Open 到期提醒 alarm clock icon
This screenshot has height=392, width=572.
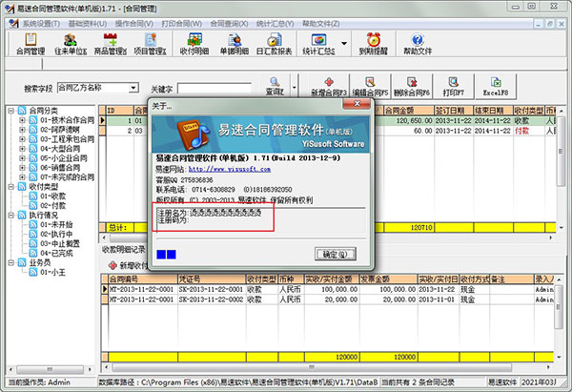(x=373, y=44)
